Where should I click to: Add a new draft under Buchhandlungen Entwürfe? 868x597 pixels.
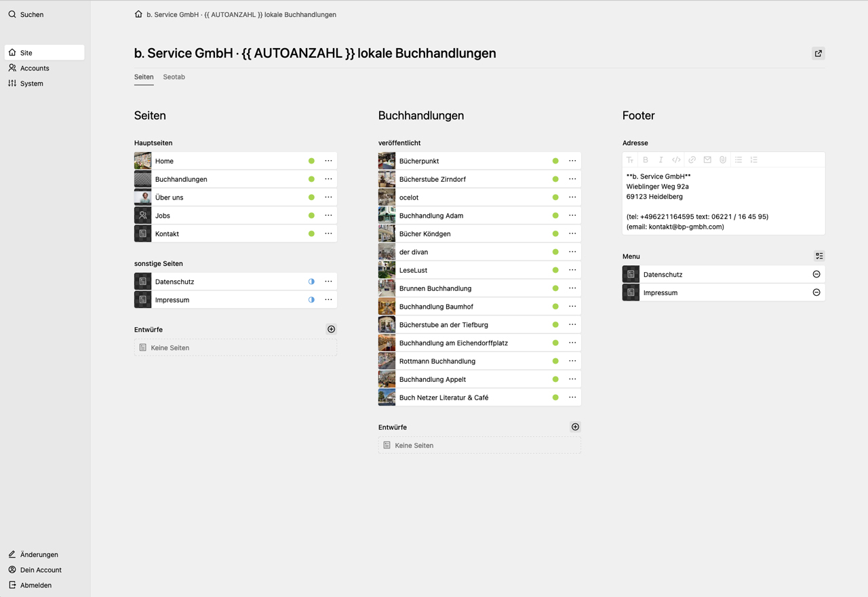pyautogui.click(x=575, y=427)
